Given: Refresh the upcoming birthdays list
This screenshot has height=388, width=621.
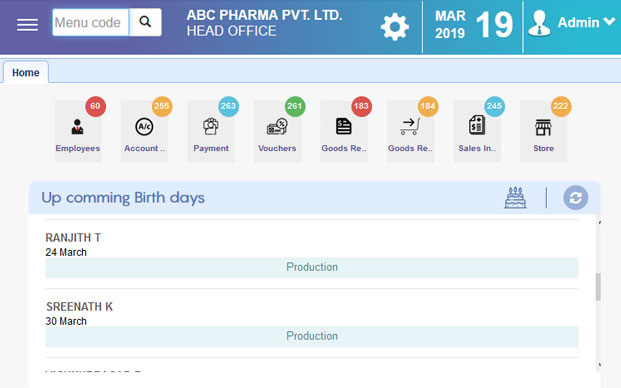Looking at the screenshot, I should (575, 198).
